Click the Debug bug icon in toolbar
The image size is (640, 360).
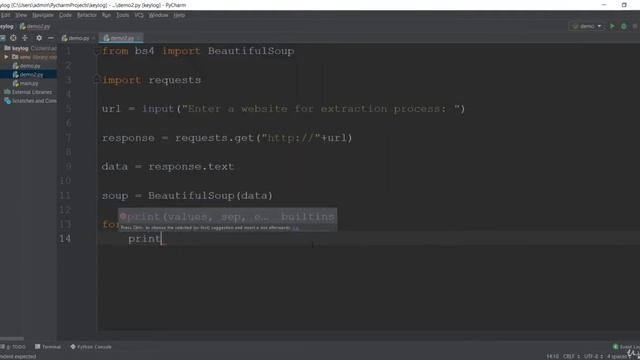click(x=624, y=26)
